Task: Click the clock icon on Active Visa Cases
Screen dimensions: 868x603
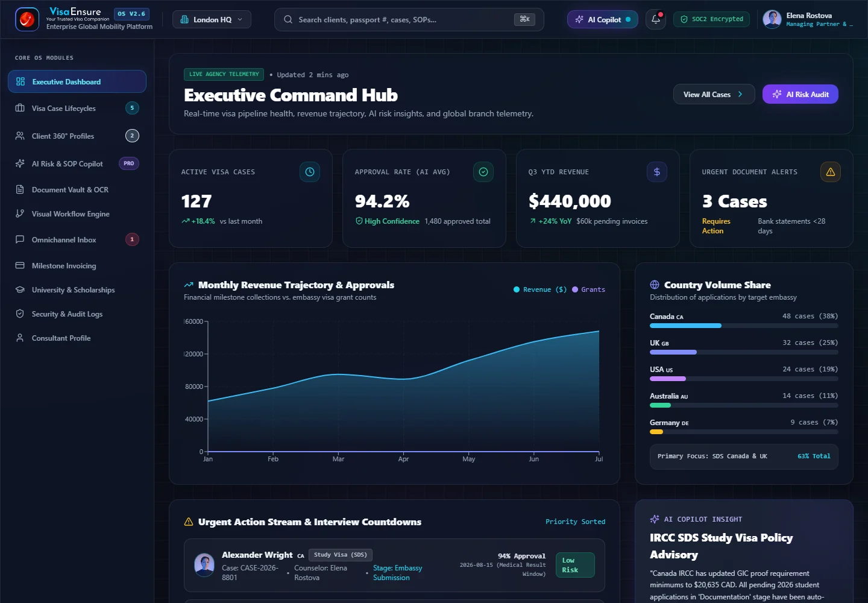Action: 310,172
